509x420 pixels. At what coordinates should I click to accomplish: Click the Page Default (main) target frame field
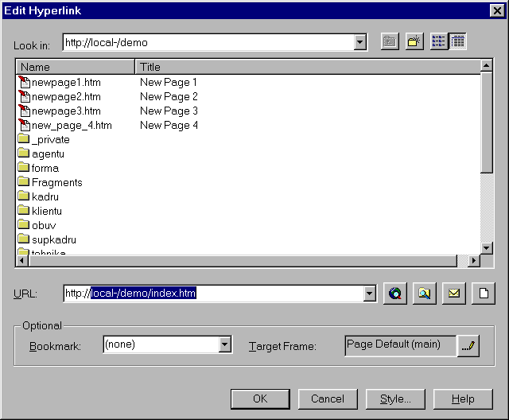(x=401, y=346)
